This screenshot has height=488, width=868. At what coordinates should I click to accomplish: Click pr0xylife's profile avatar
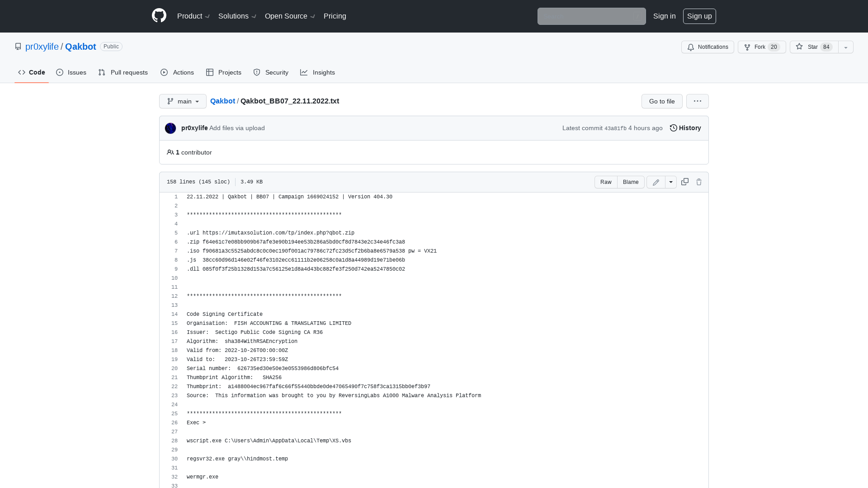click(170, 128)
